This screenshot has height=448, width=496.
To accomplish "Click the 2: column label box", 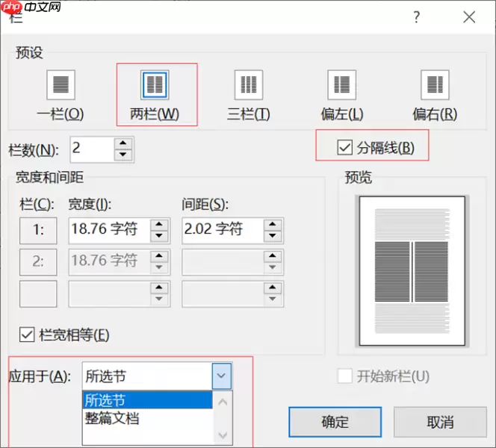I will click(x=38, y=262).
